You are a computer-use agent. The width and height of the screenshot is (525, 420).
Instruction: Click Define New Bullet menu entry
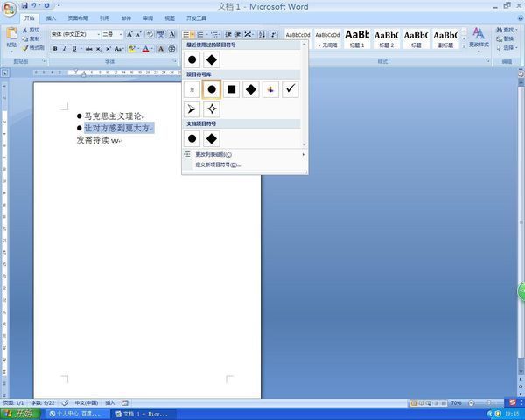tap(244, 164)
